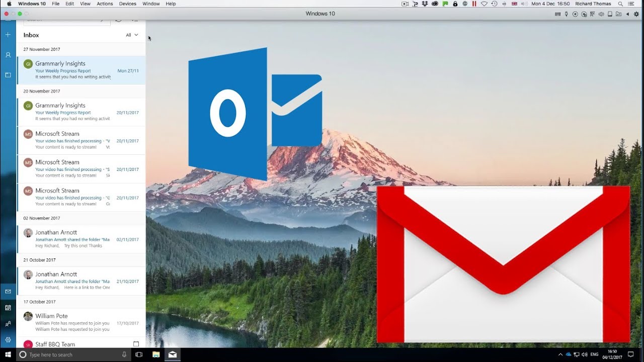644x362 pixels.
Task: Open Spotlight search magnifier
Action: [x=621, y=4]
